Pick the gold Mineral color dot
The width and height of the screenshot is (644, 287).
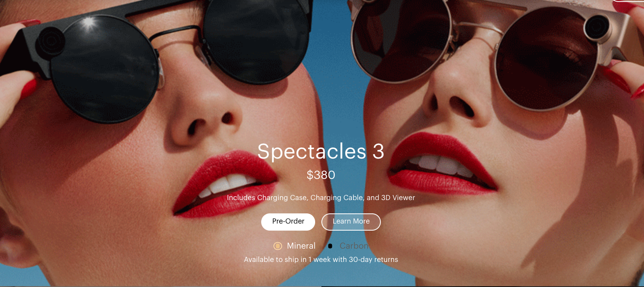click(278, 246)
